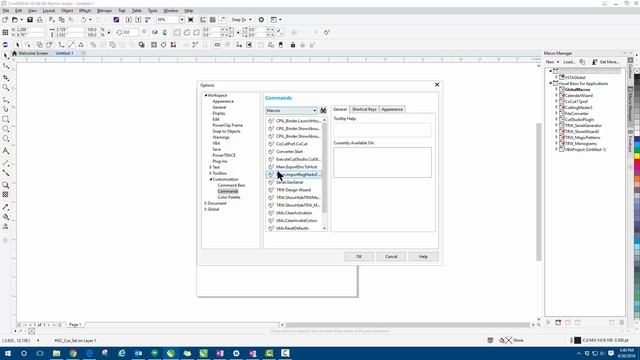
Task: Select the General tab in Commands
Action: click(340, 109)
